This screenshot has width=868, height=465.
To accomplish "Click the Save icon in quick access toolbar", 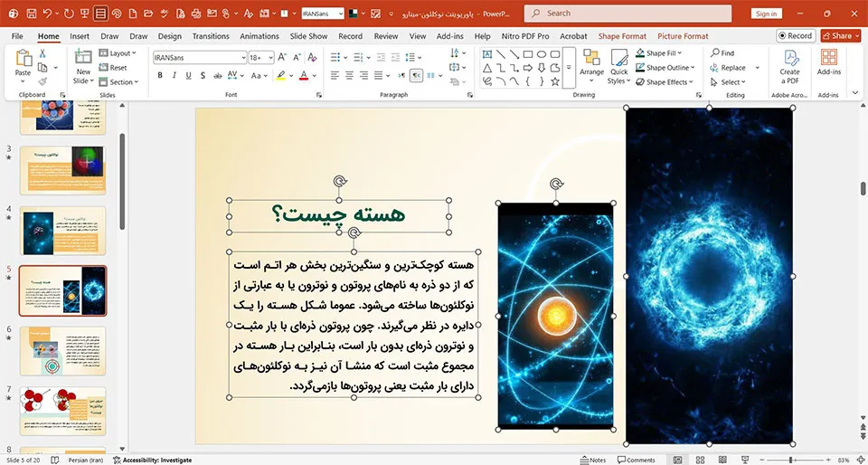I will 32,14.
